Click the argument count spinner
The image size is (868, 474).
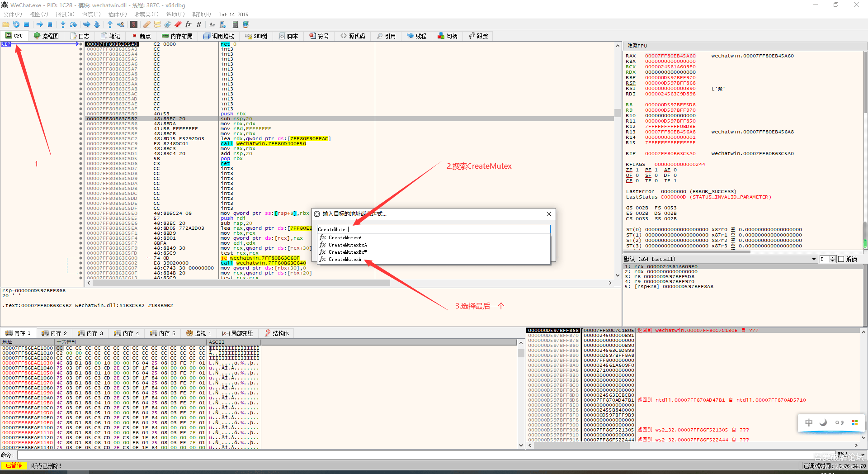click(x=827, y=259)
